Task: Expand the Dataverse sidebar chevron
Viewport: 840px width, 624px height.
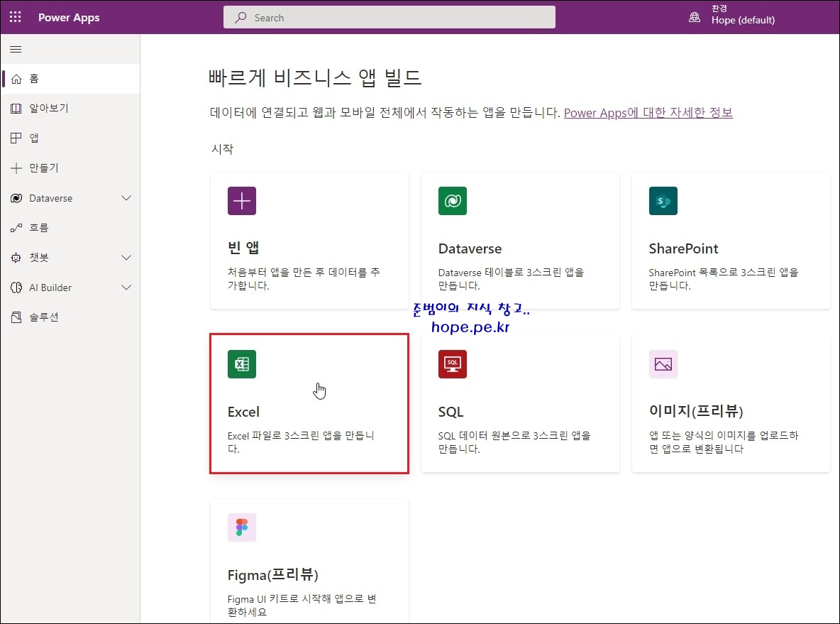Action: coord(126,198)
